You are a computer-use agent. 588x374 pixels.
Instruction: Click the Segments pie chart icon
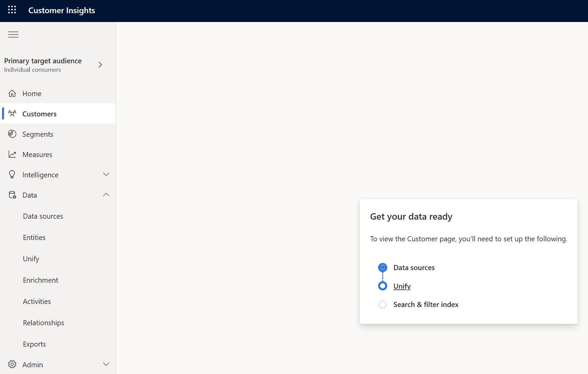(12, 134)
